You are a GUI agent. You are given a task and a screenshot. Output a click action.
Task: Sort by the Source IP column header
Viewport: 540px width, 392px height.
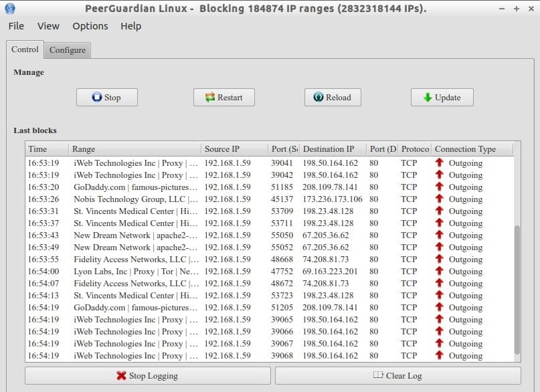(234, 149)
